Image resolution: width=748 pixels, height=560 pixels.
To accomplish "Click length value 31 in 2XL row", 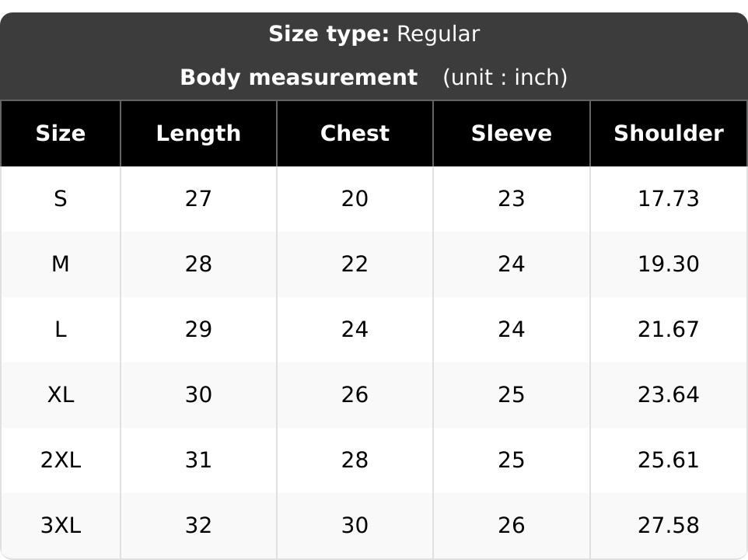I will (198, 460).
